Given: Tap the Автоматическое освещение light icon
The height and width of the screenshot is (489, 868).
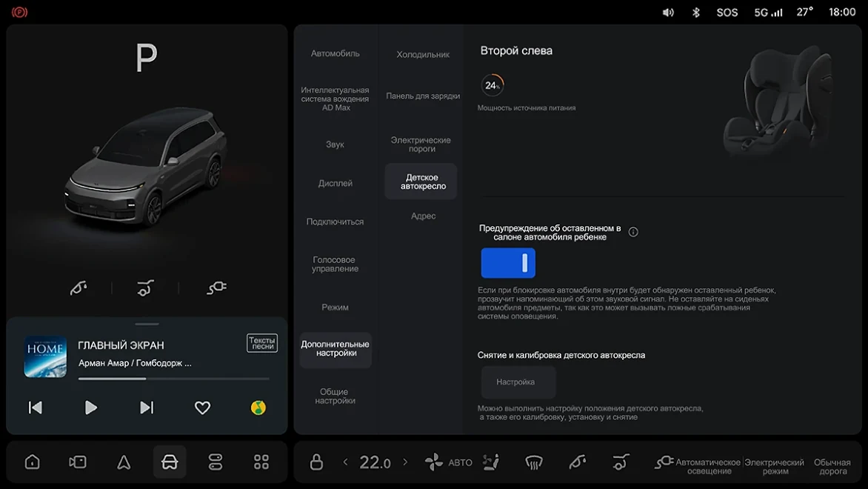Looking at the screenshot, I should (x=664, y=462).
